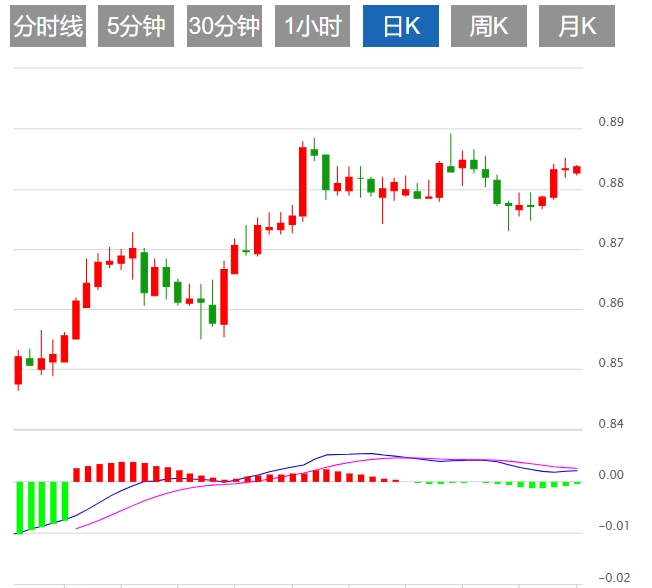Click the 0.88 price axis label
This screenshot has width=652, height=588.
pos(611,183)
